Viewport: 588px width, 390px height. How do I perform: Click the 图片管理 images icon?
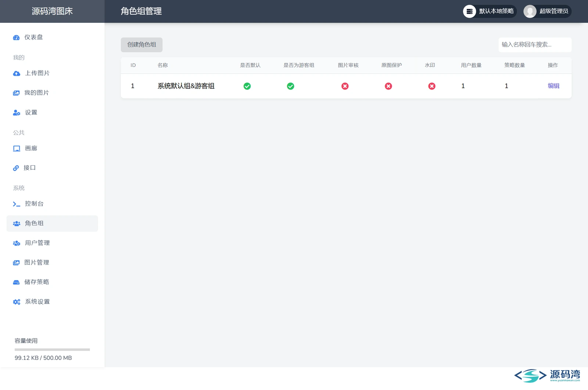(x=16, y=263)
